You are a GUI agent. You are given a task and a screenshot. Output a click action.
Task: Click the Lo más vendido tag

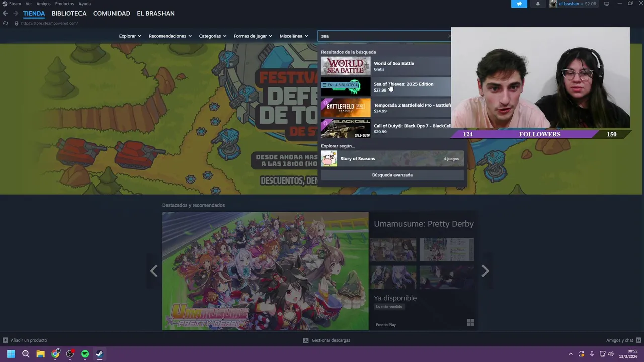(x=389, y=306)
